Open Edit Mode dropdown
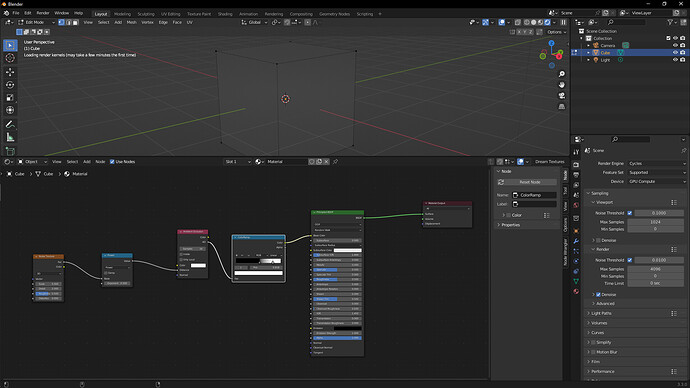The image size is (690, 388). [37, 22]
